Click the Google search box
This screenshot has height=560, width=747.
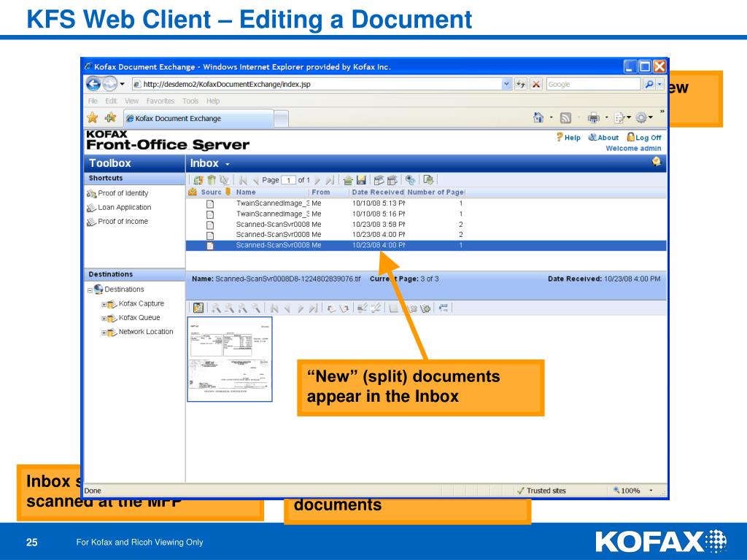(593, 85)
